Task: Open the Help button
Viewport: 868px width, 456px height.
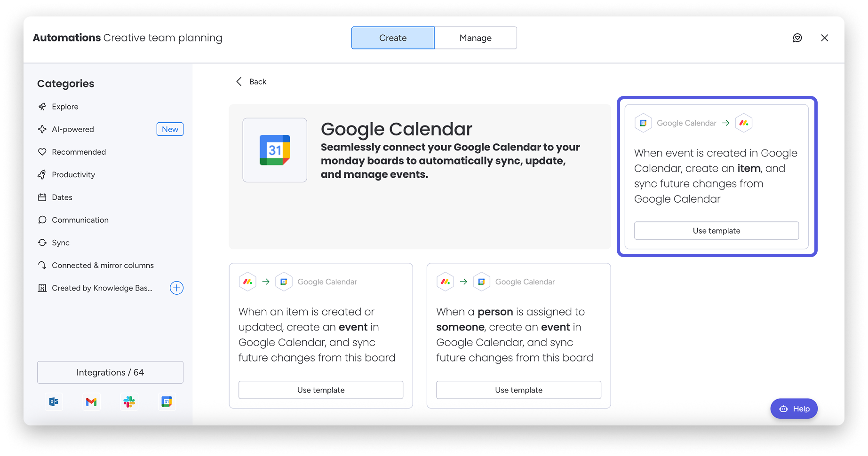Action: pyautogui.click(x=794, y=409)
